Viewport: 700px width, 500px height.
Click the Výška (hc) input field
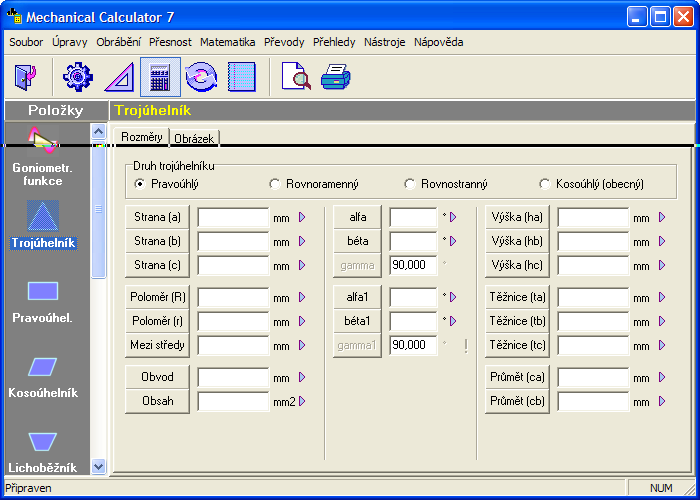point(593,266)
